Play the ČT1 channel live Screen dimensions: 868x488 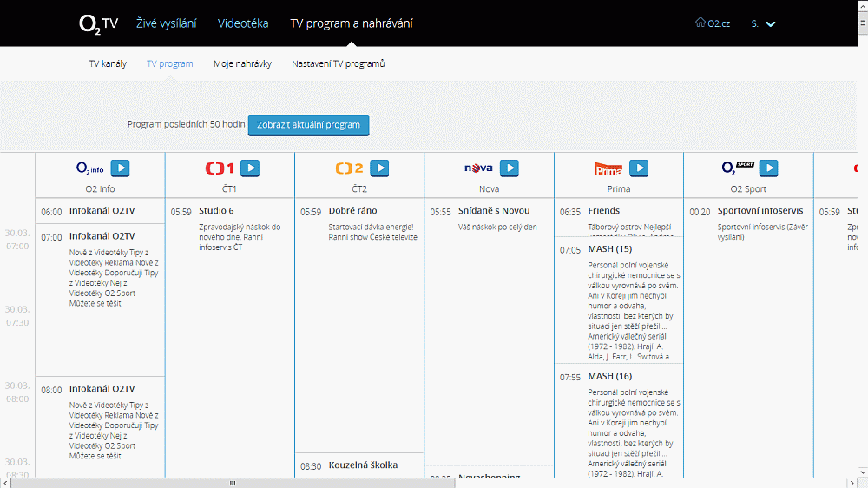click(x=250, y=168)
